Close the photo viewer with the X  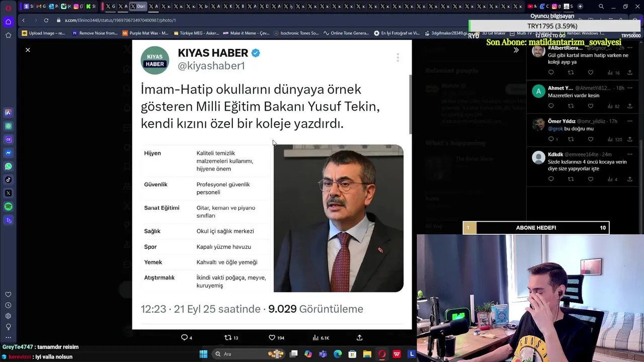28,50
